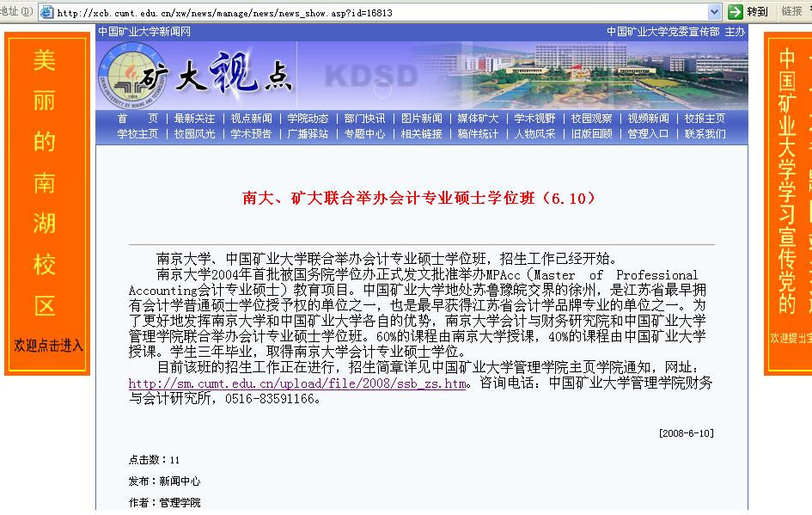Go to 管理入口 link
The height and width of the screenshot is (515, 812).
(648, 134)
